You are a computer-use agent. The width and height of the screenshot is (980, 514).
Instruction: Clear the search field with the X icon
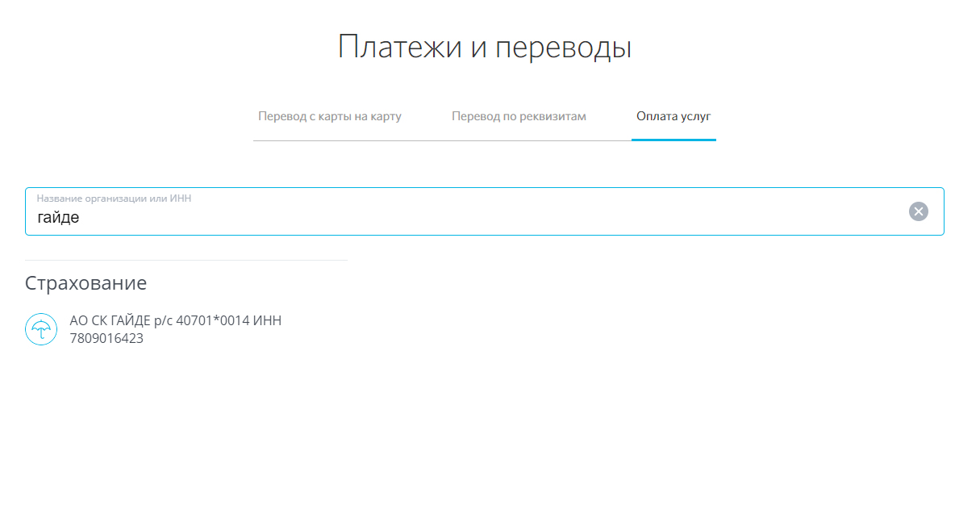point(919,211)
